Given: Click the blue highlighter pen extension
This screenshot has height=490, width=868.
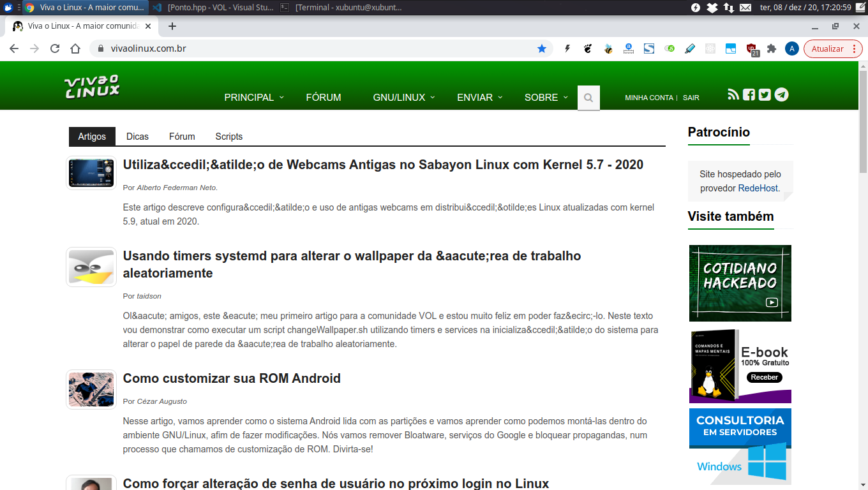Looking at the screenshot, I should [x=690, y=48].
